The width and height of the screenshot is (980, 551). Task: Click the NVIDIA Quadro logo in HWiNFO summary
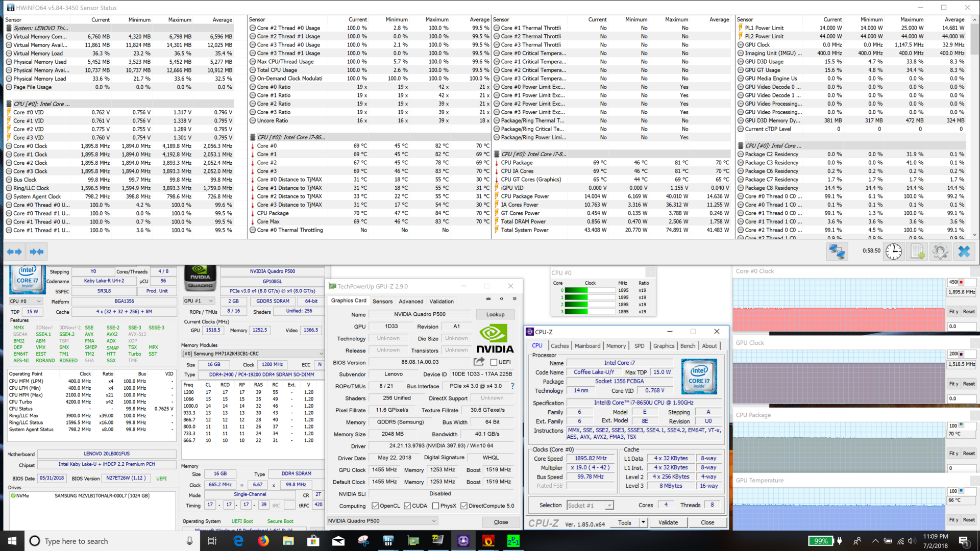tap(200, 278)
